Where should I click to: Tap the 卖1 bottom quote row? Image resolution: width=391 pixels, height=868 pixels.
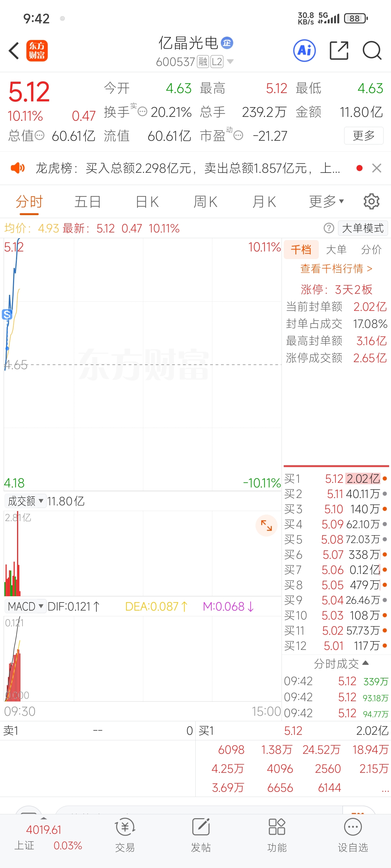tap(97, 730)
